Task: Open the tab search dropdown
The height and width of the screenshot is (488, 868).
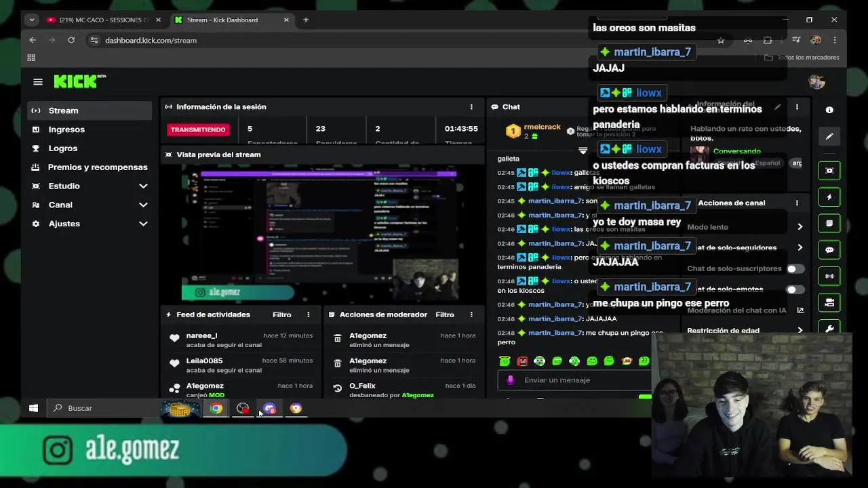Action: pyautogui.click(x=31, y=20)
